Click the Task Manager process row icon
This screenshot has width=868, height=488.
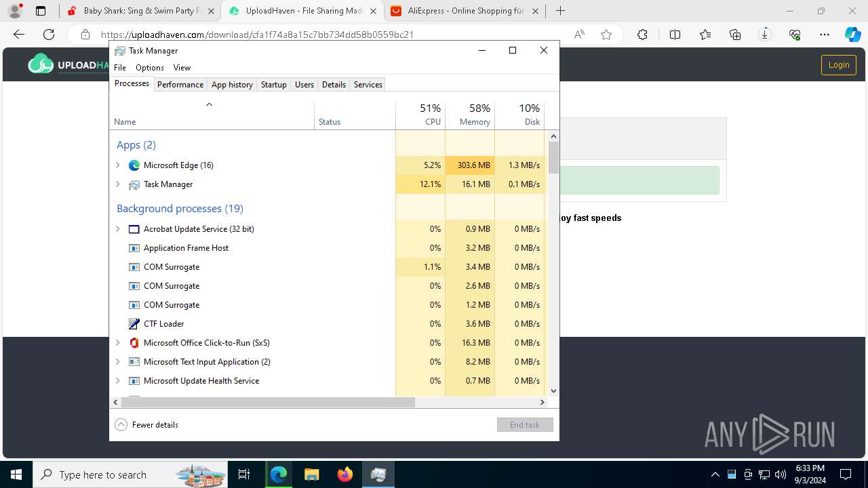pyautogui.click(x=134, y=184)
